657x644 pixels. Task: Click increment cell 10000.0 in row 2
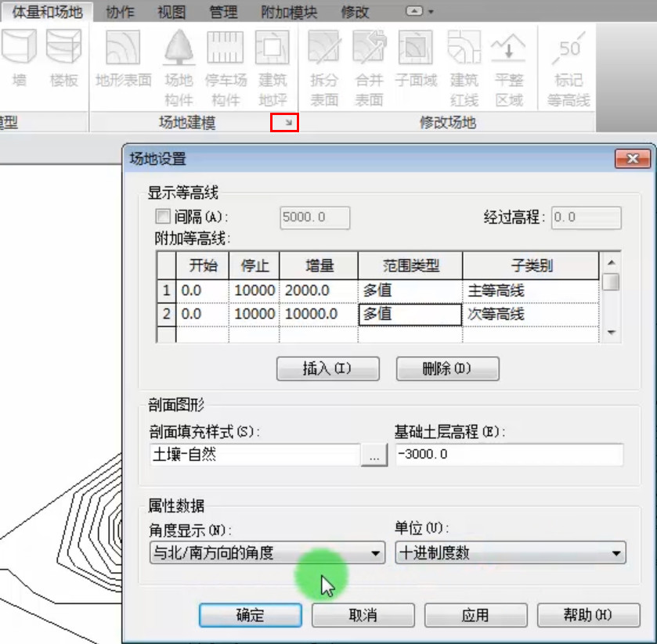click(x=319, y=314)
